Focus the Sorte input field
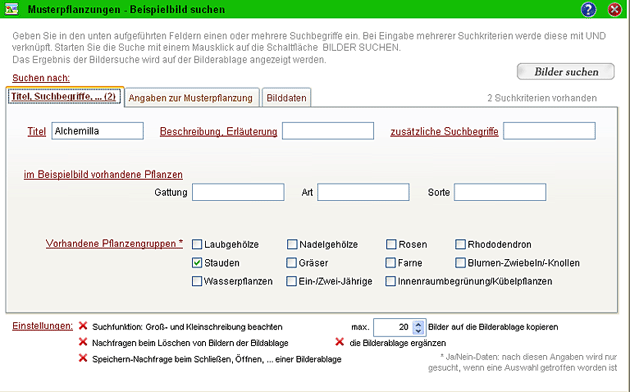This screenshot has height=392, width=630. click(x=500, y=192)
